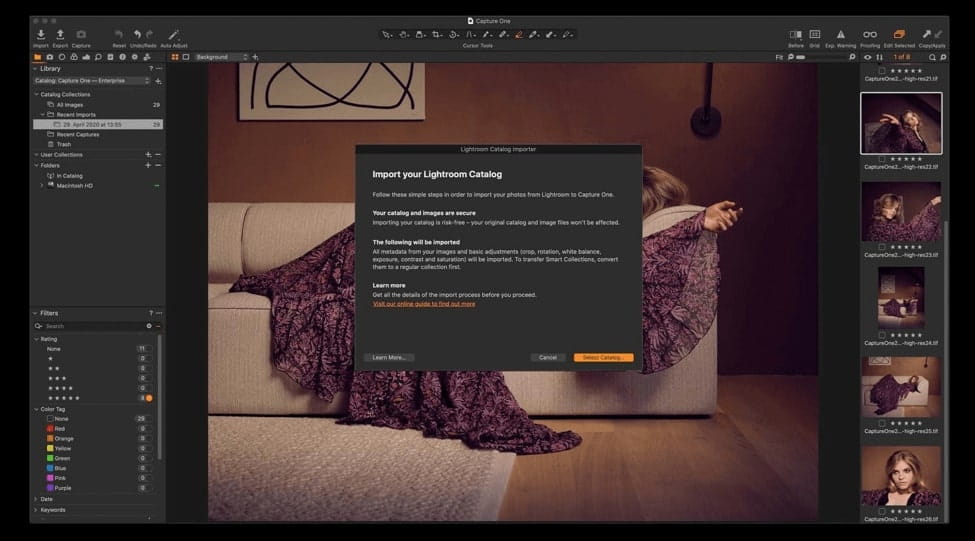Open the Exposure histogram tool tab
The height and width of the screenshot is (541, 975).
point(86,57)
